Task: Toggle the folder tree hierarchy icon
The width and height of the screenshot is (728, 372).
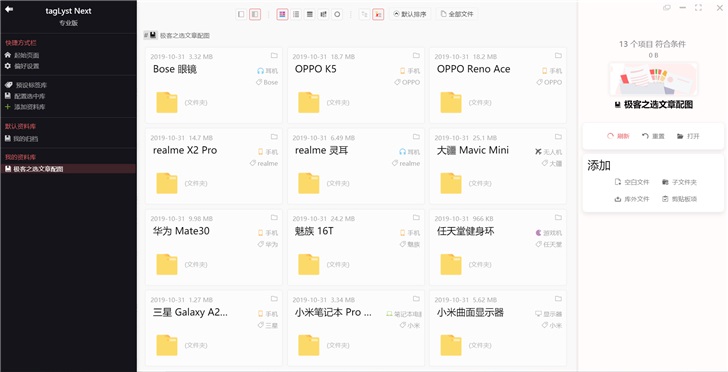Action: coord(364,14)
